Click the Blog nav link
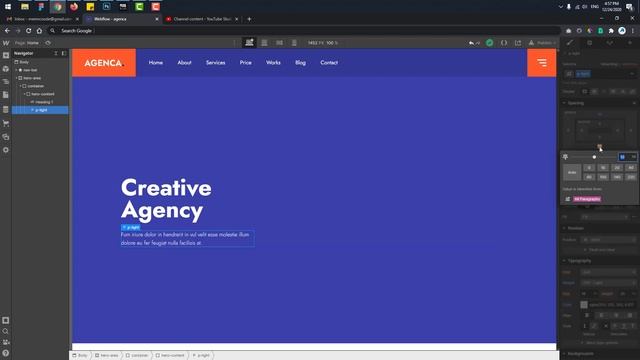 tap(300, 62)
